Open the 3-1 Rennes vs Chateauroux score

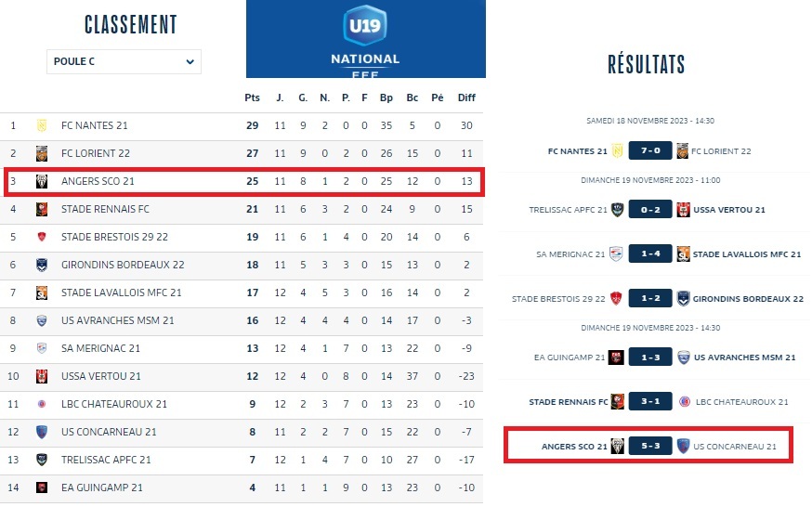pyautogui.click(x=650, y=401)
